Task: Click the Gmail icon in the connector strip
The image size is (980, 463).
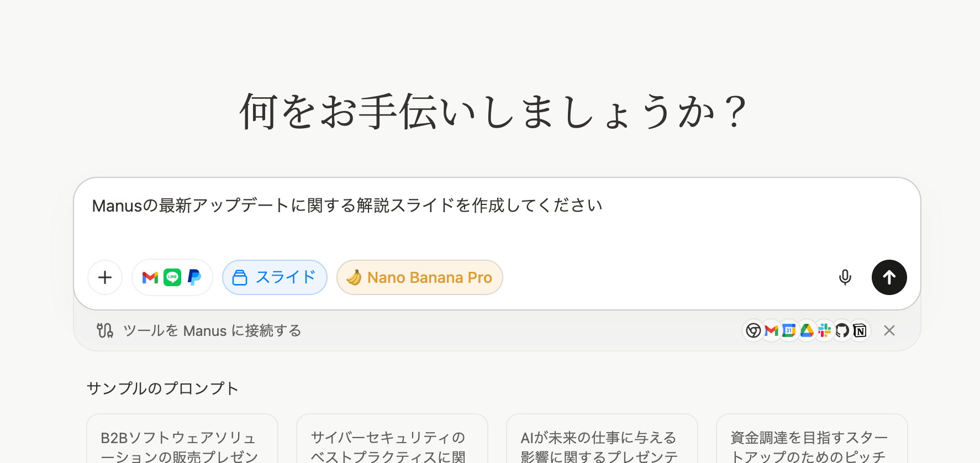Action: pyautogui.click(x=771, y=330)
